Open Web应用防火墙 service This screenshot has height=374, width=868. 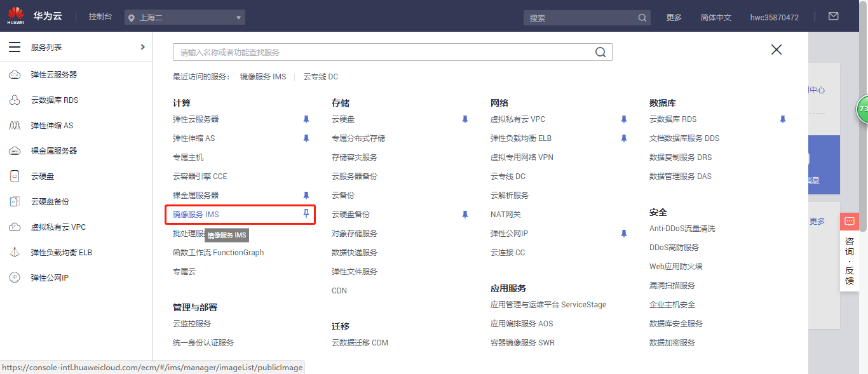point(676,267)
